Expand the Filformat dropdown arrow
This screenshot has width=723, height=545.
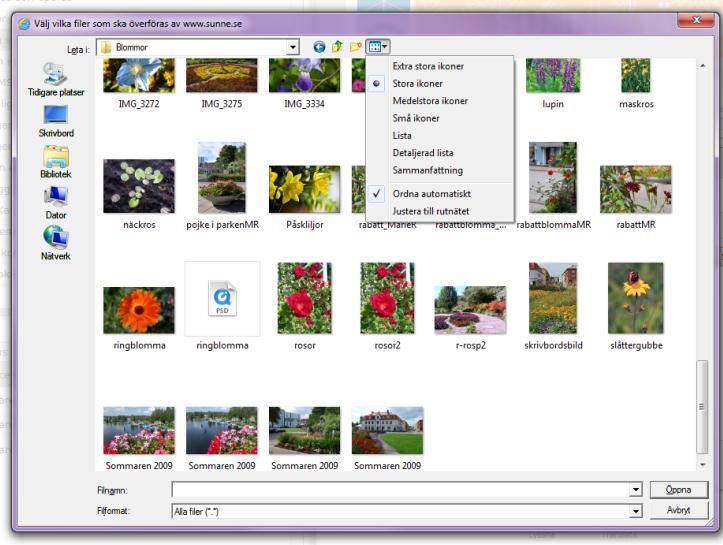(x=635, y=511)
